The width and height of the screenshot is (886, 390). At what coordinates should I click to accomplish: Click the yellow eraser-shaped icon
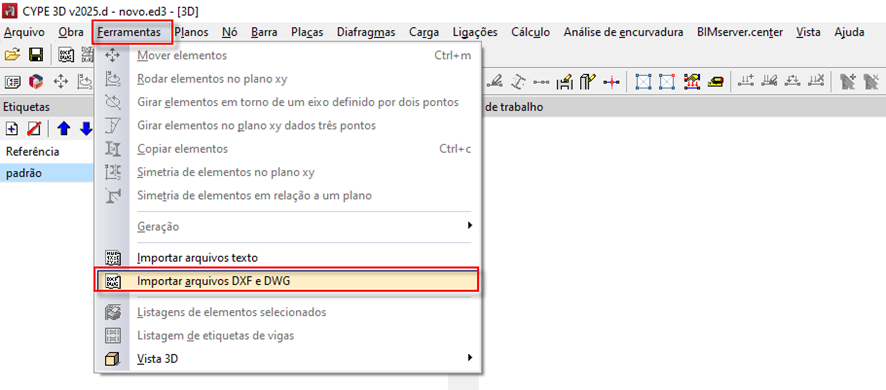pos(716,82)
